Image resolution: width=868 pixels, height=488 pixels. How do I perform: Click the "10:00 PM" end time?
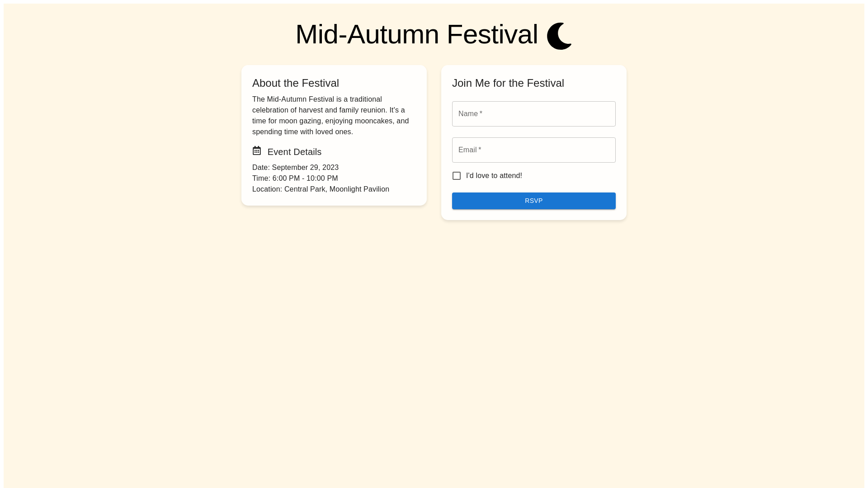(x=322, y=178)
